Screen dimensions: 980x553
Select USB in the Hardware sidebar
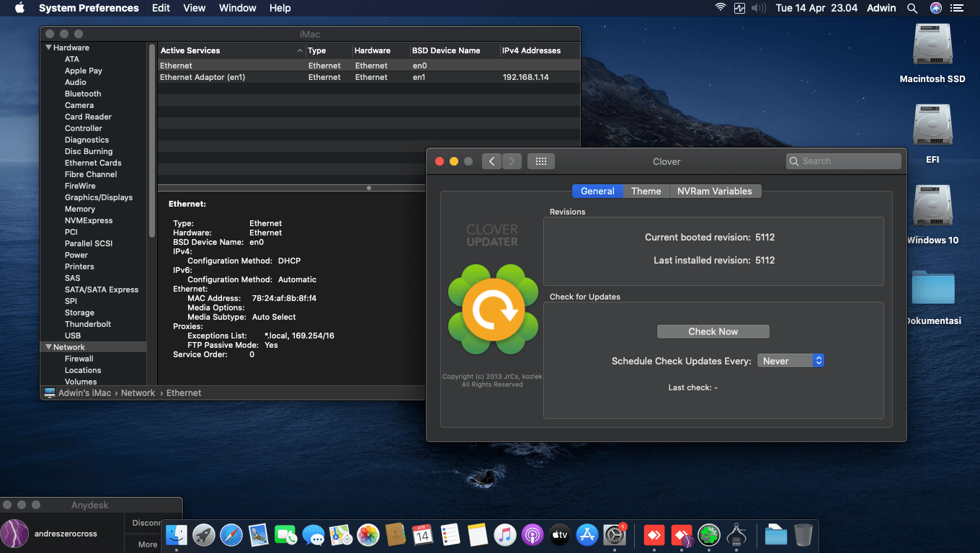(x=73, y=335)
